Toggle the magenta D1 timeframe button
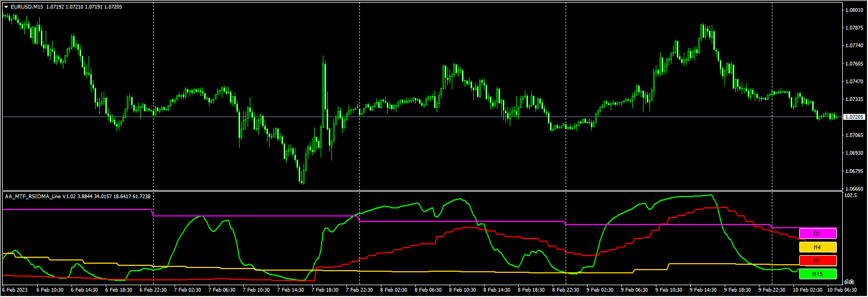 point(818,234)
